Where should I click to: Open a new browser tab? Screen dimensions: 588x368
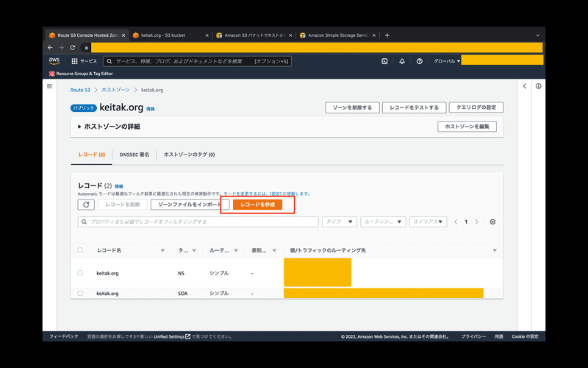(387, 35)
